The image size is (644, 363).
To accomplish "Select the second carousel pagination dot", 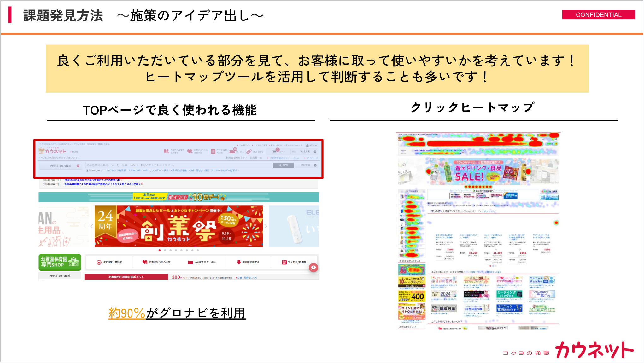I will pos(165,250).
